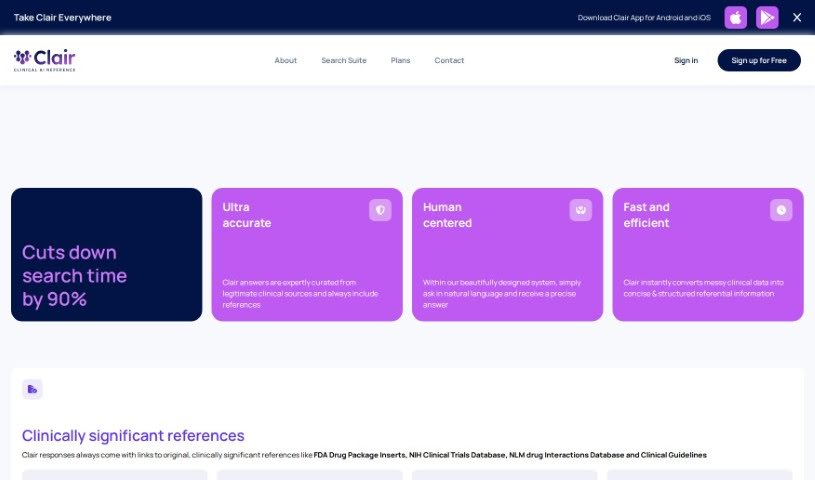
Task: Click the Sign in link
Action: point(686,61)
